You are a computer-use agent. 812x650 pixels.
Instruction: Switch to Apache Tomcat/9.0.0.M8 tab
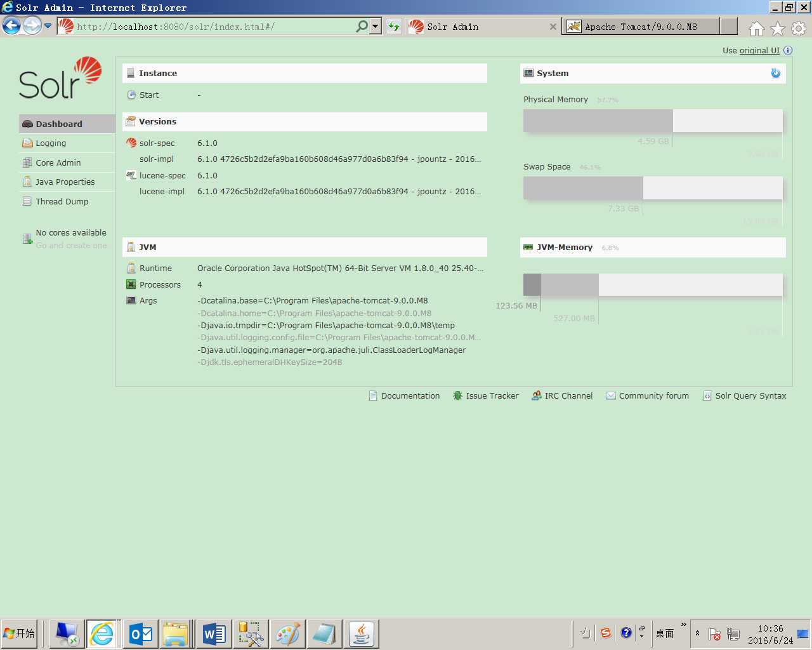[x=641, y=27]
